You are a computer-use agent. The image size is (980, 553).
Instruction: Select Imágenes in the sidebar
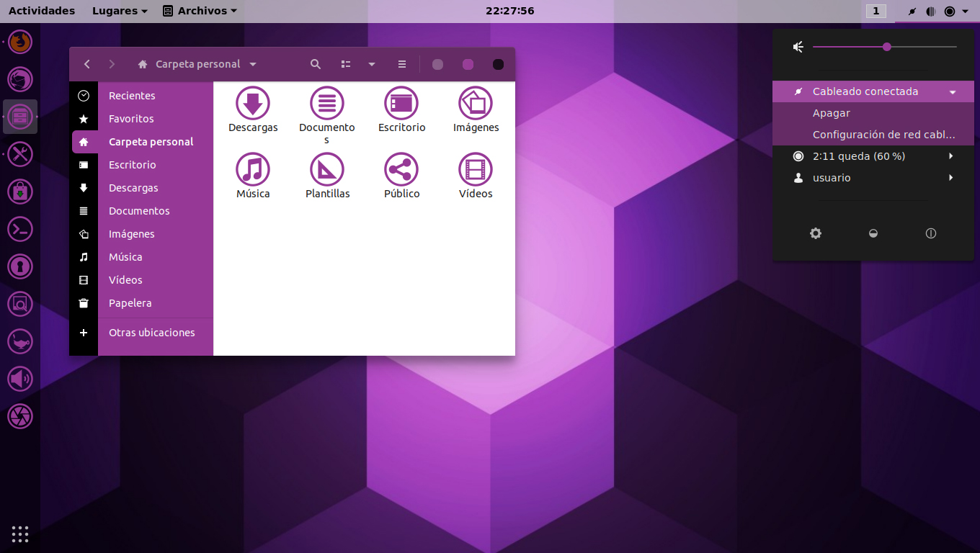coord(143,234)
